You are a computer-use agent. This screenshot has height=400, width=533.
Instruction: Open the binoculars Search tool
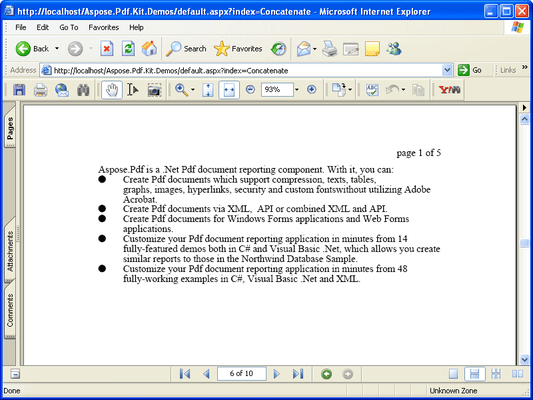pos(83,90)
